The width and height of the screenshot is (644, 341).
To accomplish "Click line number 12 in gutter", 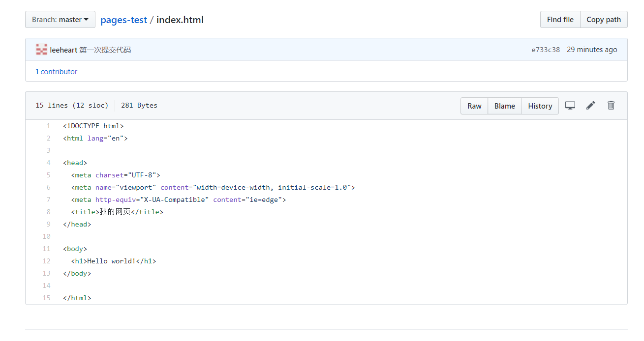I will [x=47, y=261].
